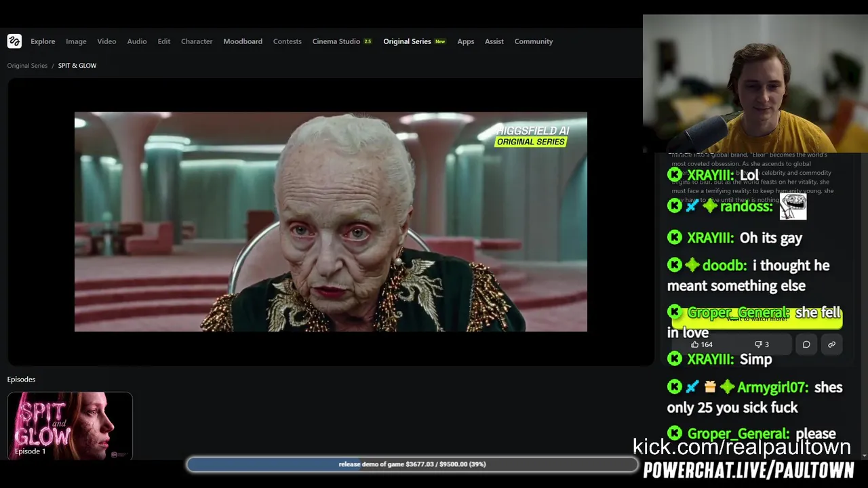Click the webcam overlay

(755, 84)
